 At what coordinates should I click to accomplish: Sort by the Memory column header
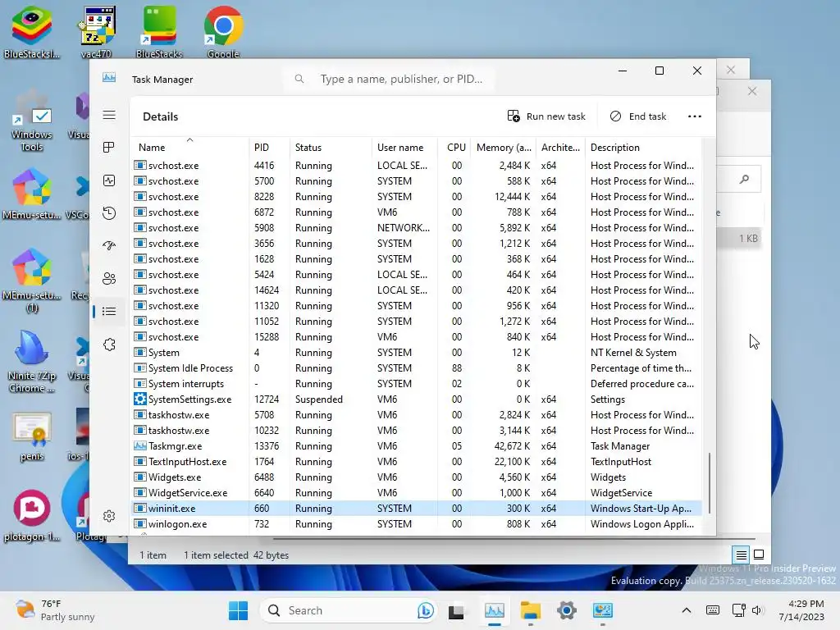point(504,148)
